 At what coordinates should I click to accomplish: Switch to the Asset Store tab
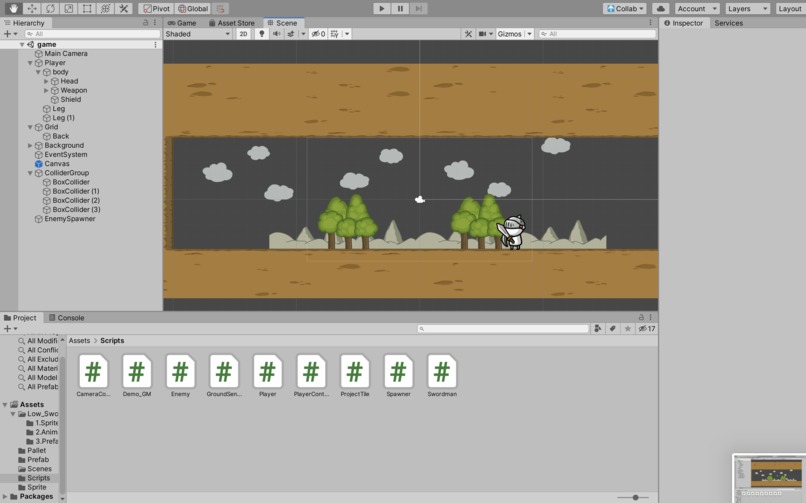232,23
